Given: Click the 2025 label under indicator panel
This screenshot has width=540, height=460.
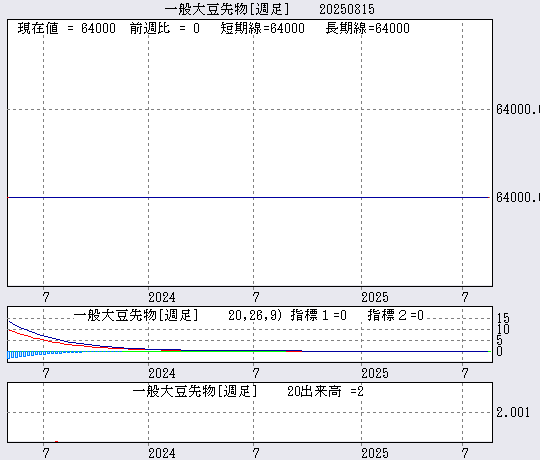Looking at the screenshot, I should pos(375,373).
